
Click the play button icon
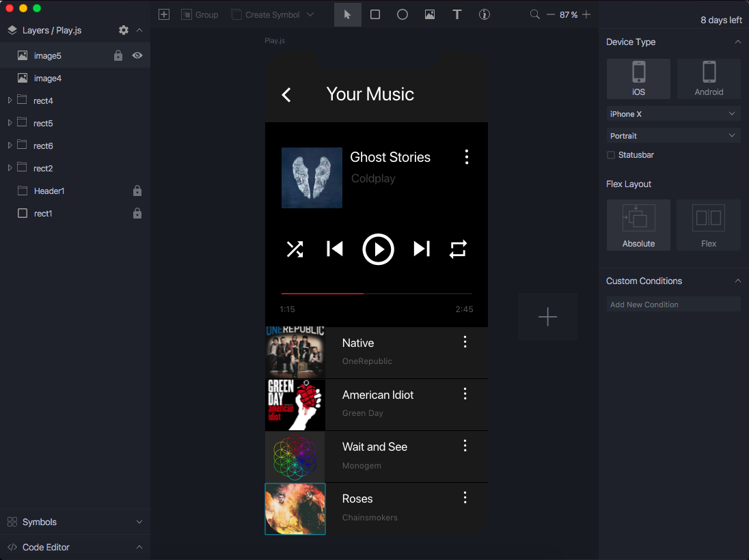point(378,249)
